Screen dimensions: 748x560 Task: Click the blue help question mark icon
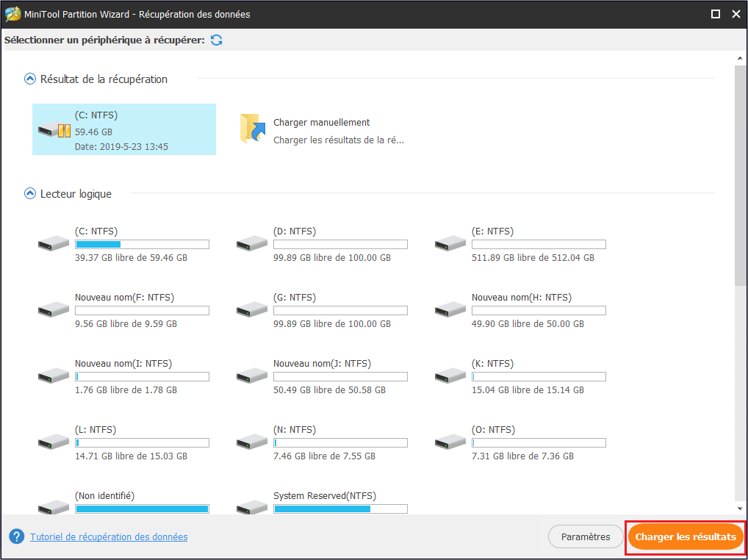tap(17, 536)
